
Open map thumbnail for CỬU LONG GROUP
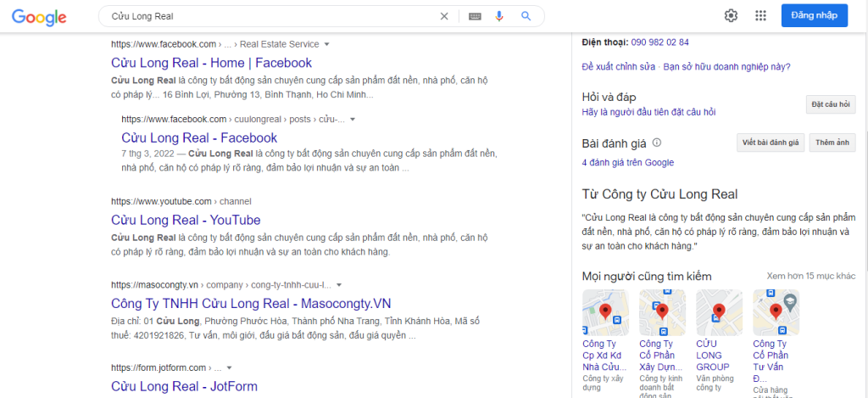click(x=719, y=312)
